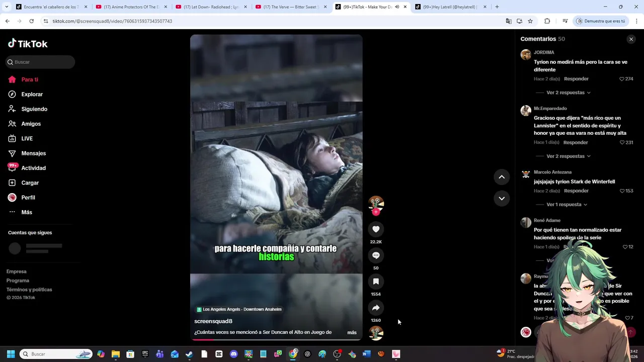Like the video with the heart icon
The height and width of the screenshot is (362, 644).
pos(376,229)
